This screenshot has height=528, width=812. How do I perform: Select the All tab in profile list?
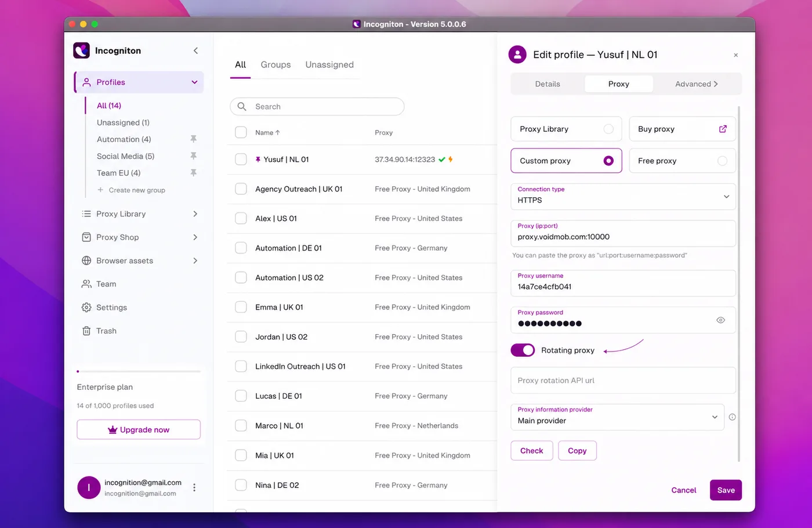240,65
